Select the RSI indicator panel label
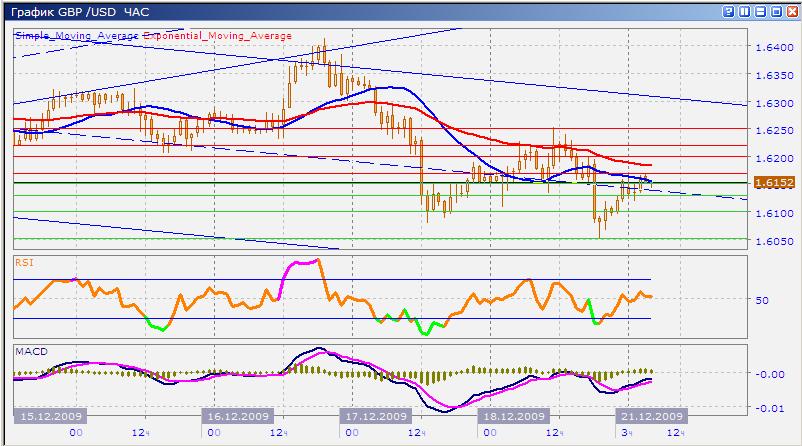Image resolution: width=802 pixels, height=446 pixels. pyautogui.click(x=26, y=262)
